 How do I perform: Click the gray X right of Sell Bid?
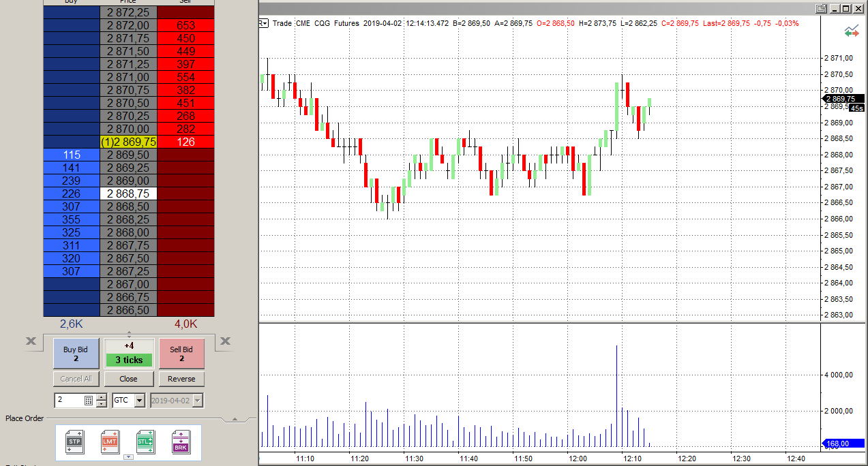[x=226, y=341]
